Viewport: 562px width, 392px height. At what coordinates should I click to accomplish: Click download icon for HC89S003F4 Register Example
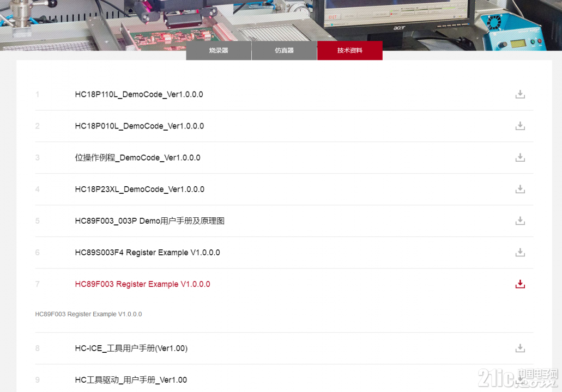tap(520, 253)
